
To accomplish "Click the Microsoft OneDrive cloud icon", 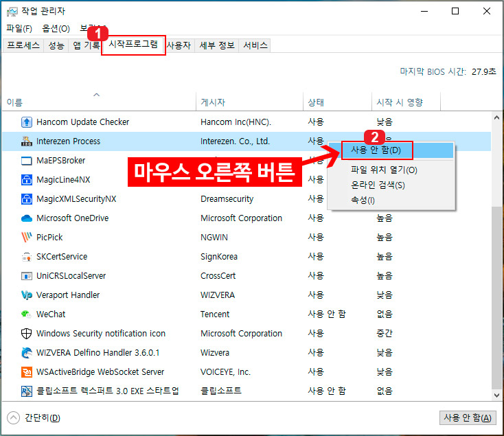I will 26,218.
